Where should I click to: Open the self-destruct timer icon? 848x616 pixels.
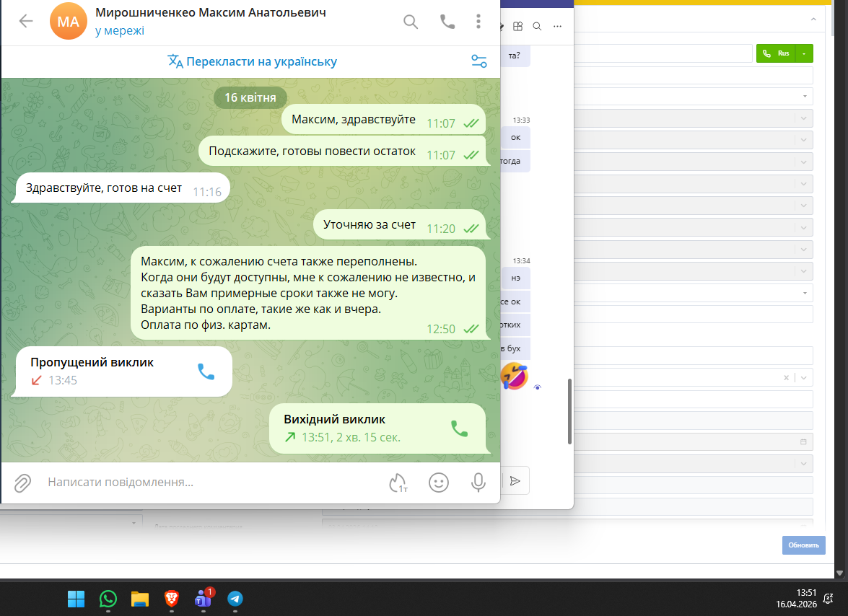pyautogui.click(x=398, y=483)
